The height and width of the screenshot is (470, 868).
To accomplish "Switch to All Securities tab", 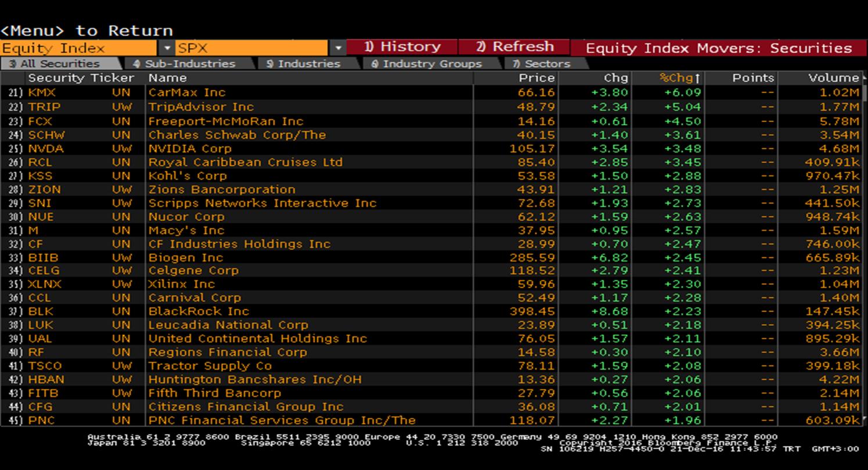I will coord(60,64).
